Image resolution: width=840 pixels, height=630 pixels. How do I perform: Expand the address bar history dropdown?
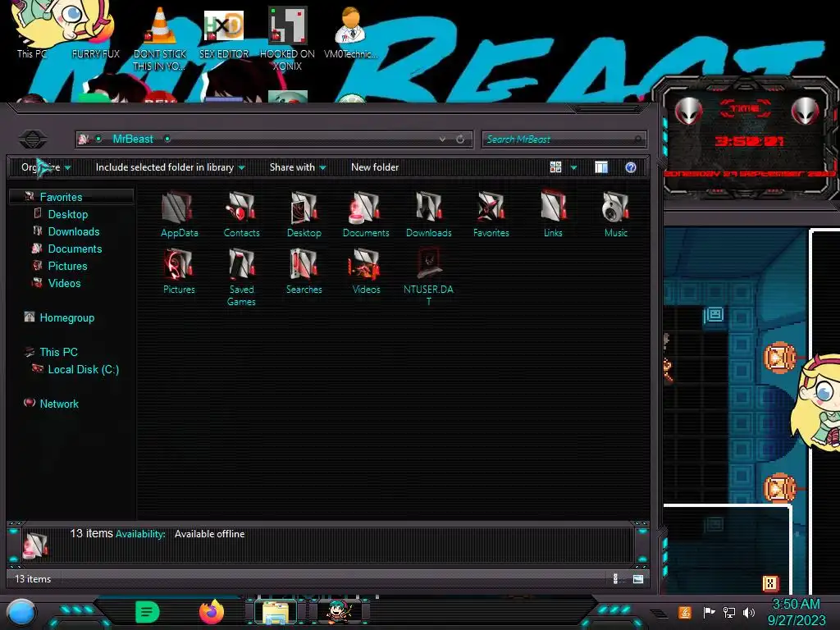(x=442, y=139)
